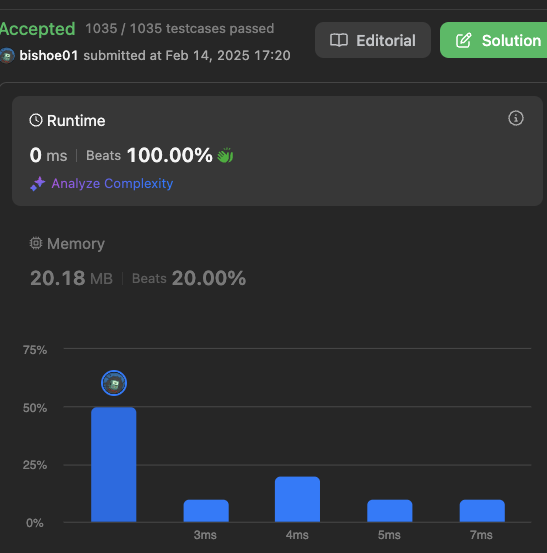This screenshot has width=547, height=553.
Task: Open the Editorial
Action: coord(373,40)
